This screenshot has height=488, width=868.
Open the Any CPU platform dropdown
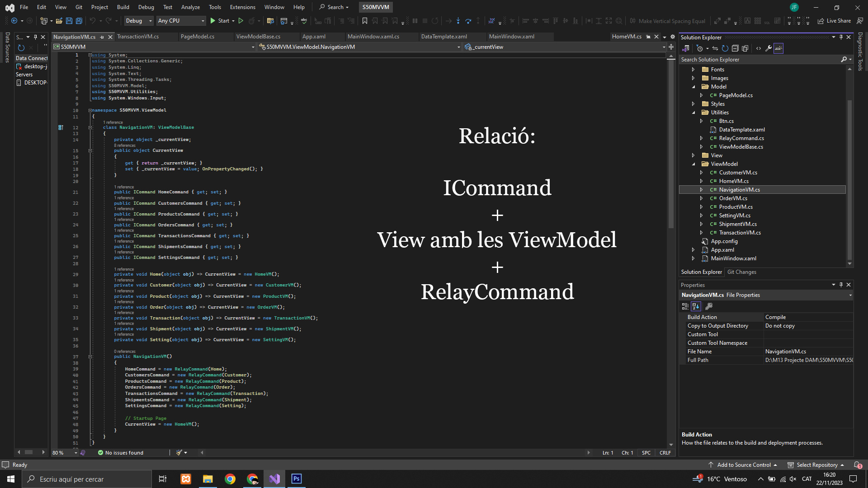click(181, 21)
